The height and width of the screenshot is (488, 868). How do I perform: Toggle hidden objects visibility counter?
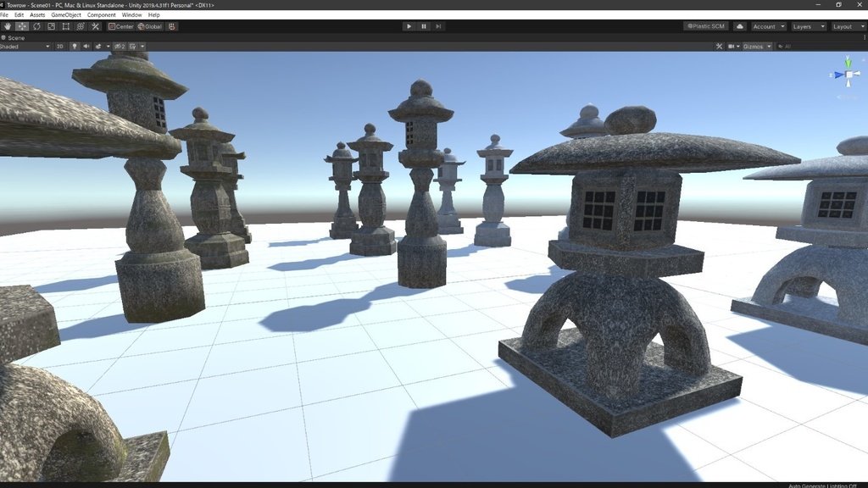[x=120, y=47]
